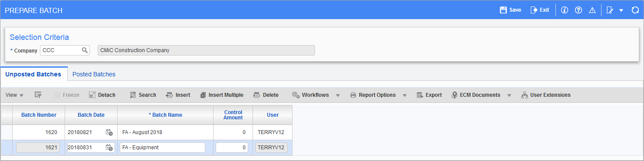
Task: Select the Unposted Batches tab
Action: click(x=33, y=74)
